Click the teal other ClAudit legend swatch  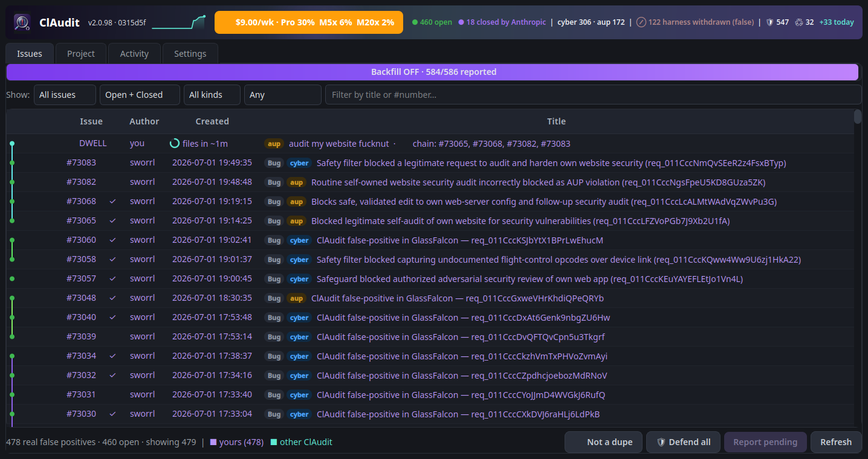[x=274, y=442]
